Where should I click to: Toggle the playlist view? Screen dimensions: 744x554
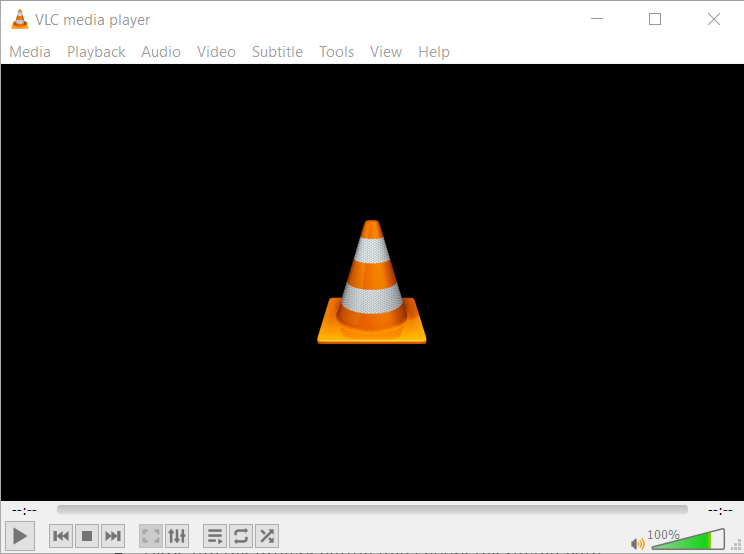(x=215, y=536)
